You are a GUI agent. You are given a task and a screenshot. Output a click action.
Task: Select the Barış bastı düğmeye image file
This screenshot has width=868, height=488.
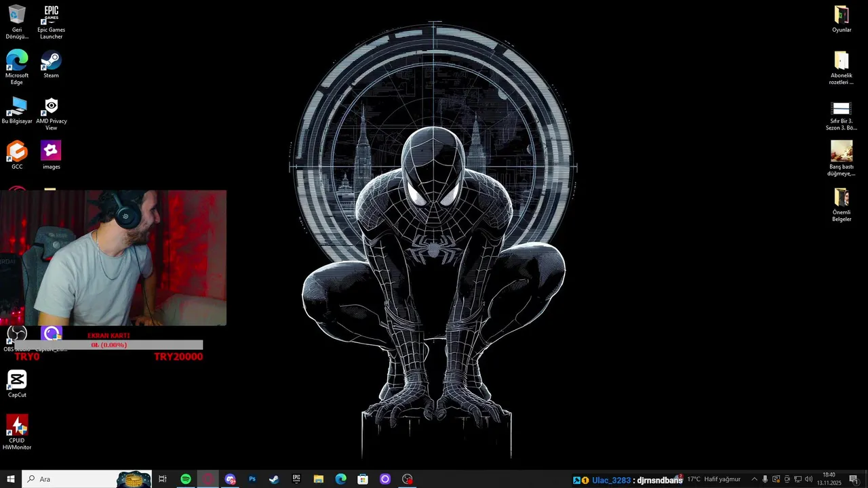[x=842, y=159]
